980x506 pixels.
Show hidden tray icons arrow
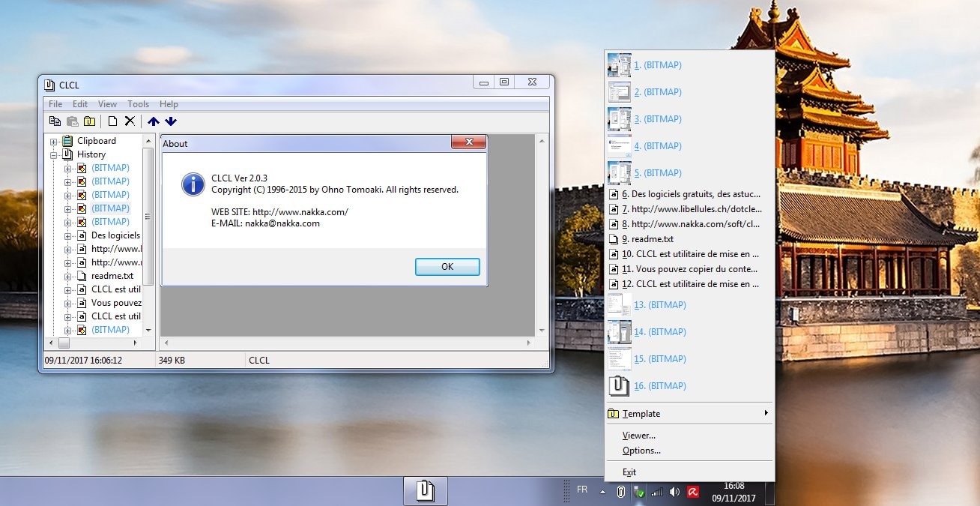point(602,492)
